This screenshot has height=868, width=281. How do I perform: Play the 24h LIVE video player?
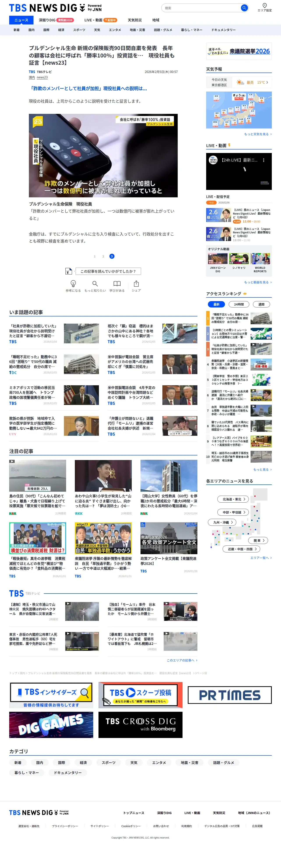pyautogui.click(x=239, y=171)
